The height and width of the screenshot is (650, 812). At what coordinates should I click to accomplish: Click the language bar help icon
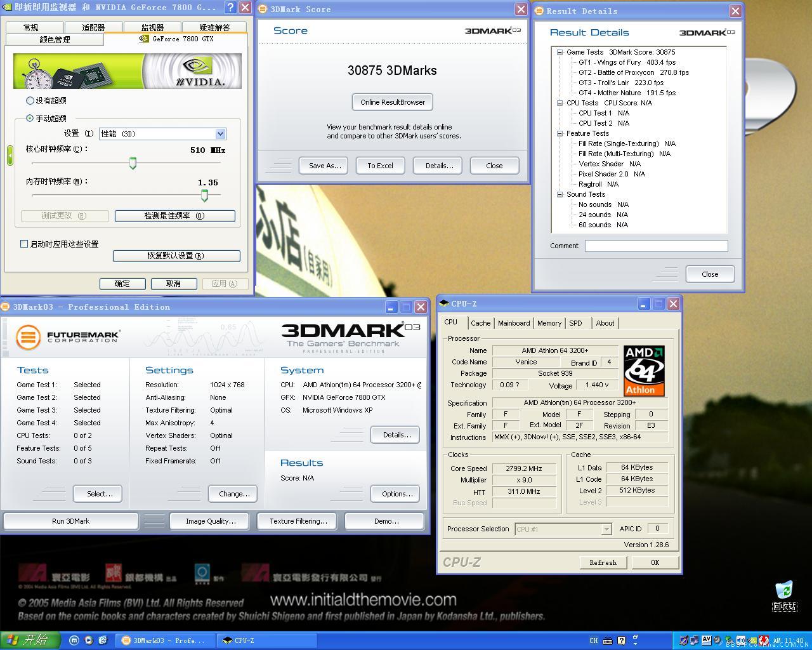click(x=622, y=640)
